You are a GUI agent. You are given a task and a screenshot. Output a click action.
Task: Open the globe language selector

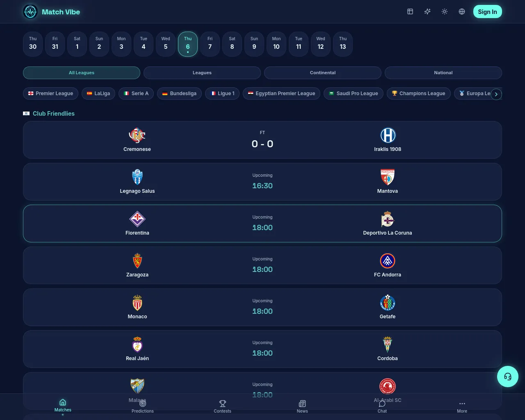[462, 11]
